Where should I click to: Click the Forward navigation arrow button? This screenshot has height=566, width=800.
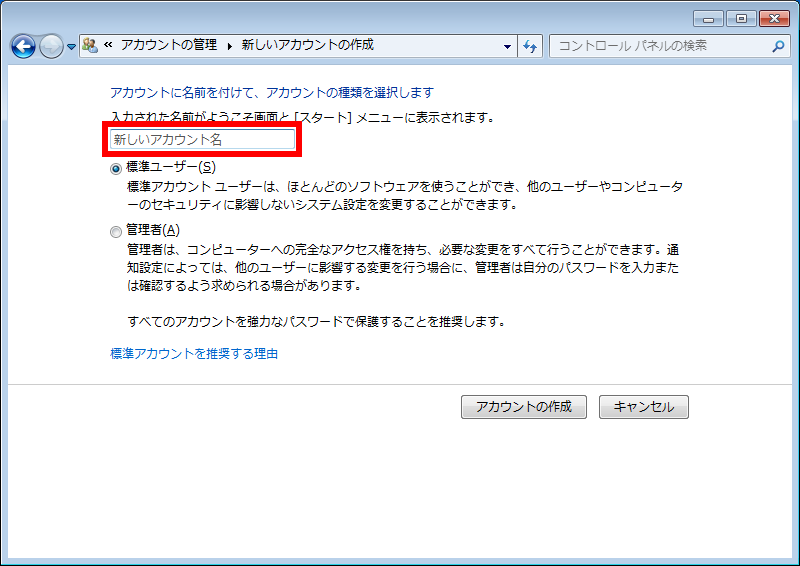click(51, 46)
